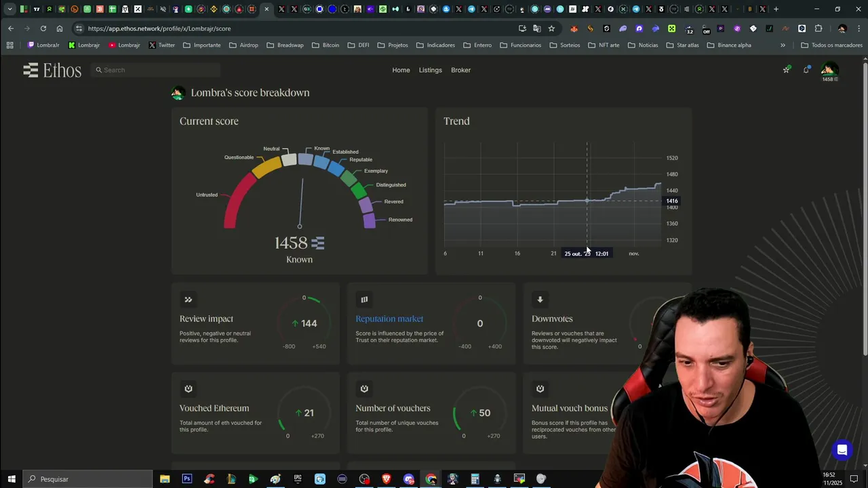Open the extensions puzzle icon
The height and width of the screenshot is (488, 868).
(818, 28)
